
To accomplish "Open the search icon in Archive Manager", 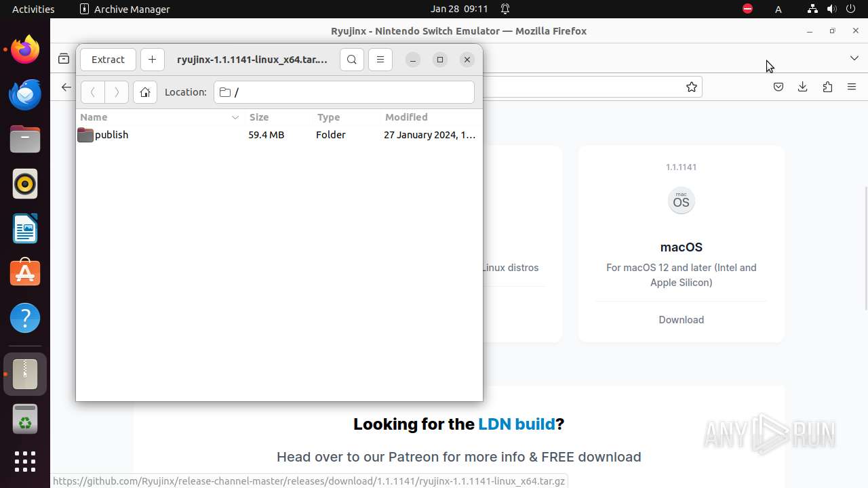I will click(352, 60).
